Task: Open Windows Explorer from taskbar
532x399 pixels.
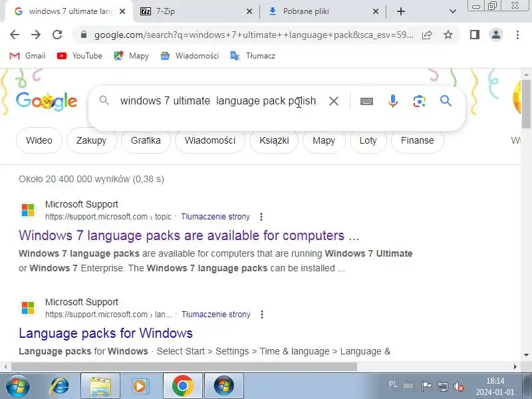Action: 100,386
